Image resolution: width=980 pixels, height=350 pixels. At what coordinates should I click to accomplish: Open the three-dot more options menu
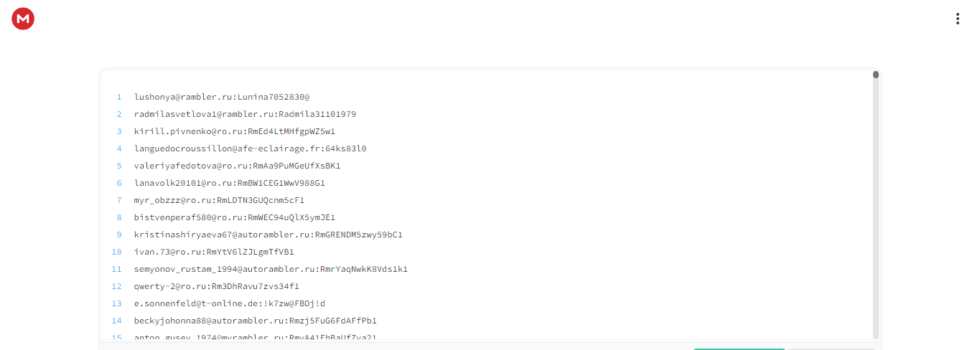(957, 19)
